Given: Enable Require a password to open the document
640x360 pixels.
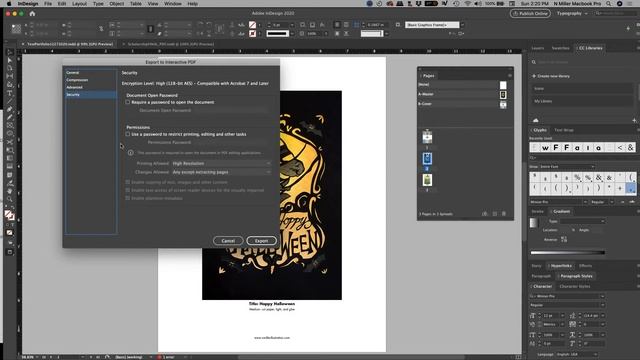Looking at the screenshot, I should tap(128, 102).
